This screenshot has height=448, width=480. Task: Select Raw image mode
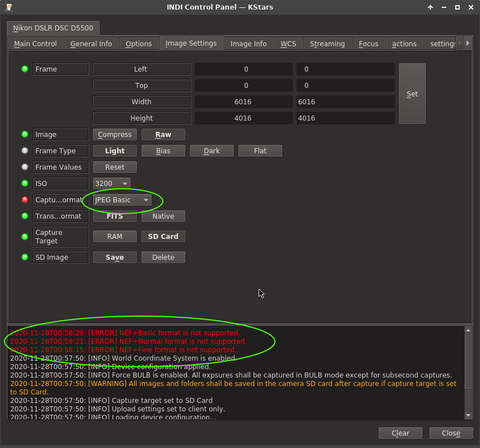tap(163, 135)
